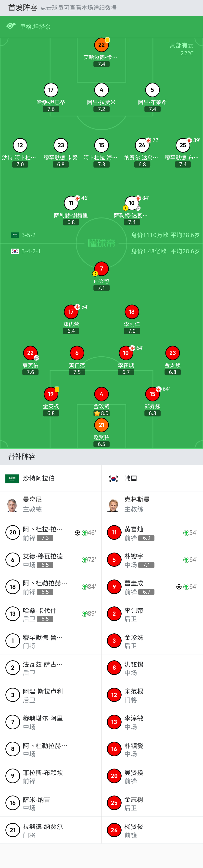Select 朴镕宇 number 5 substitute entry

pos(152,560)
